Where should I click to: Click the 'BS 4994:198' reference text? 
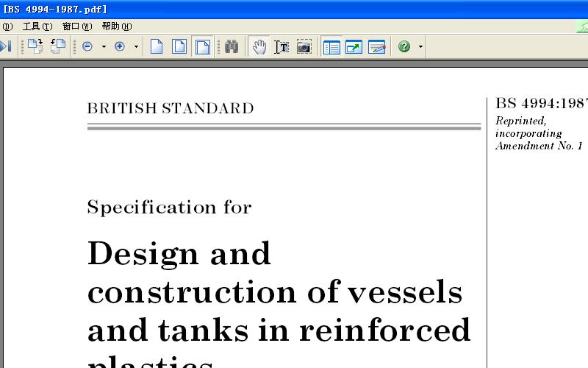pyautogui.click(x=542, y=103)
